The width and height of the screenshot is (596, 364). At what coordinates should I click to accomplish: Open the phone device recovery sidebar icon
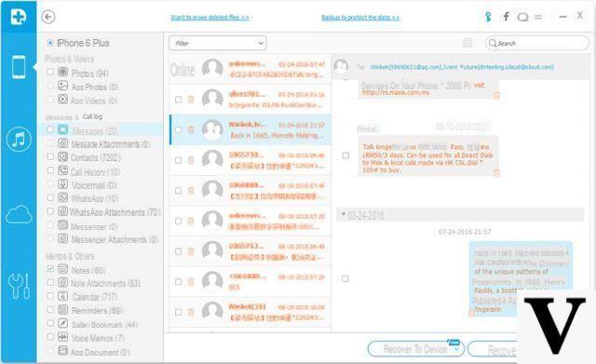[x=19, y=67]
